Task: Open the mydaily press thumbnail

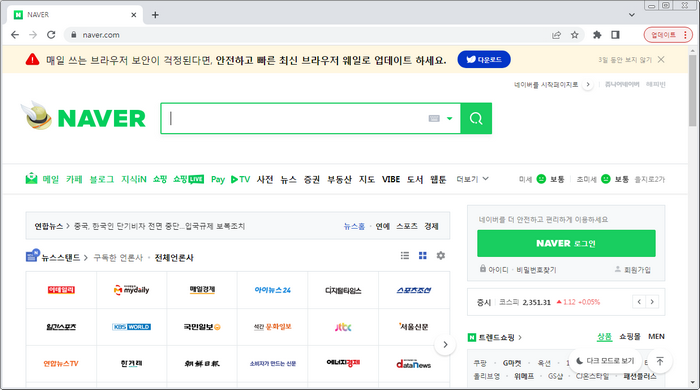Action: click(x=131, y=290)
